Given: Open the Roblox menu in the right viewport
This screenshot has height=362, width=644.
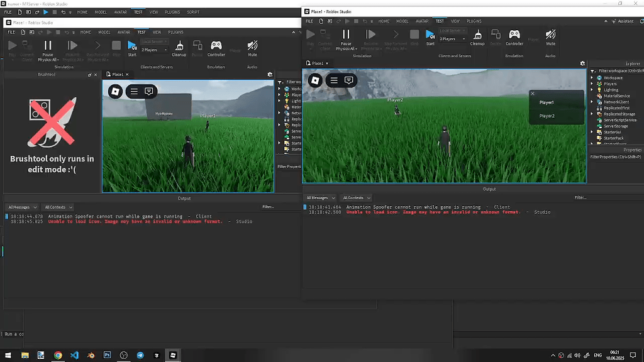Looking at the screenshot, I should pyautogui.click(x=316, y=80).
